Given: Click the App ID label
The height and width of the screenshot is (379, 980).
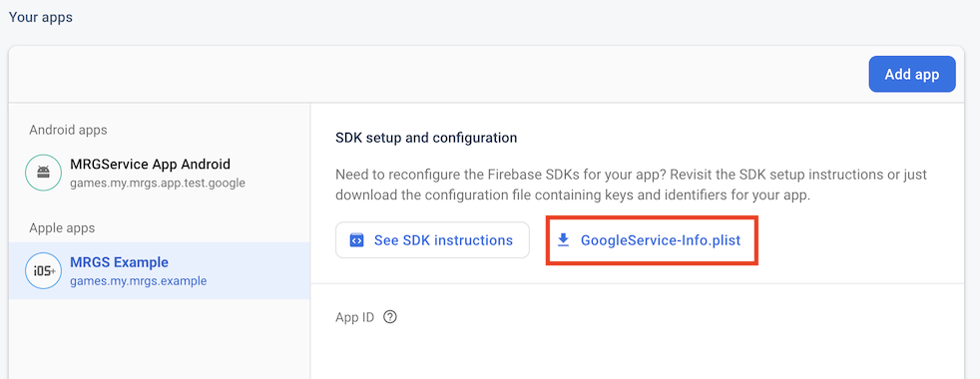Looking at the screenshot, I should (x=355, y=317).
